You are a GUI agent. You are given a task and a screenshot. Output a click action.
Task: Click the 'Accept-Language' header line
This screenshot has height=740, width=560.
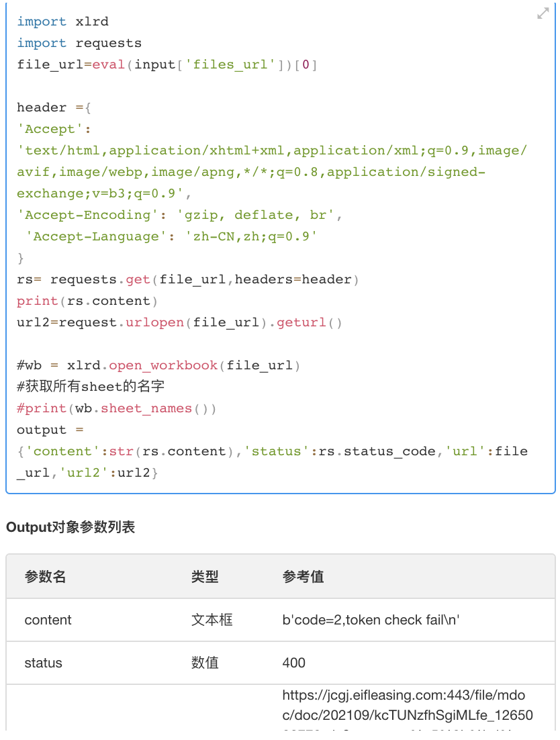click(171, 236)
